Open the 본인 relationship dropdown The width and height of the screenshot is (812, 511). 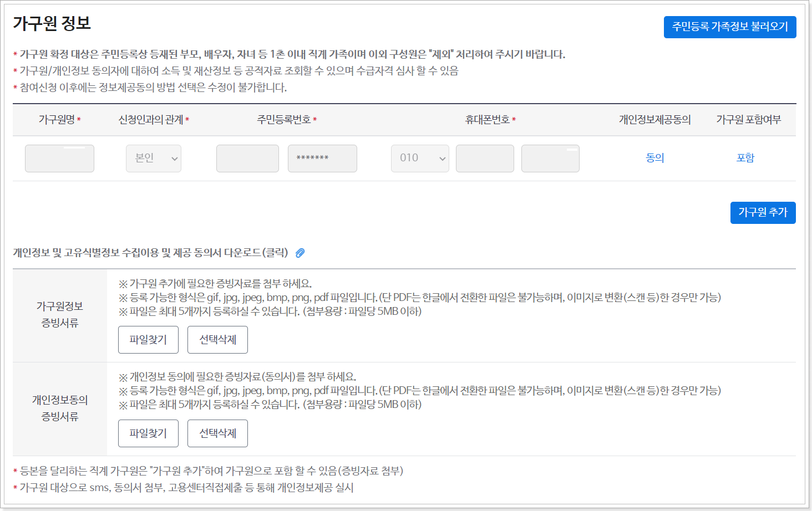[x=154, y=159]
